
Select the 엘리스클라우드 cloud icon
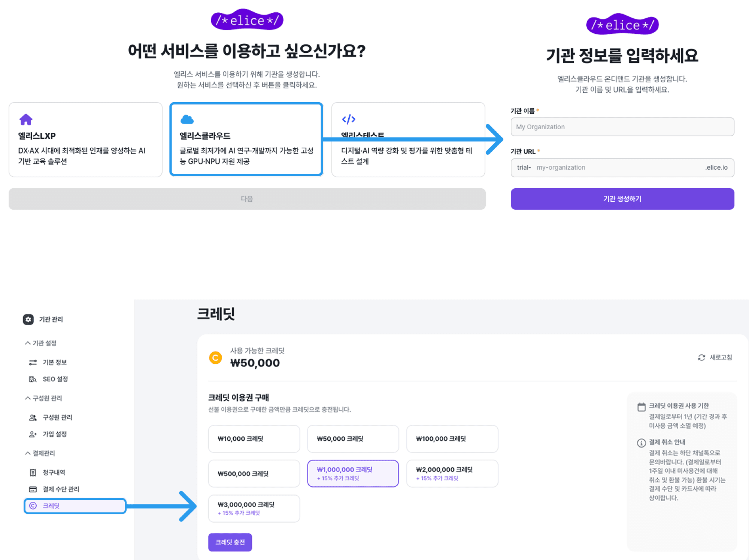[187, 119]
